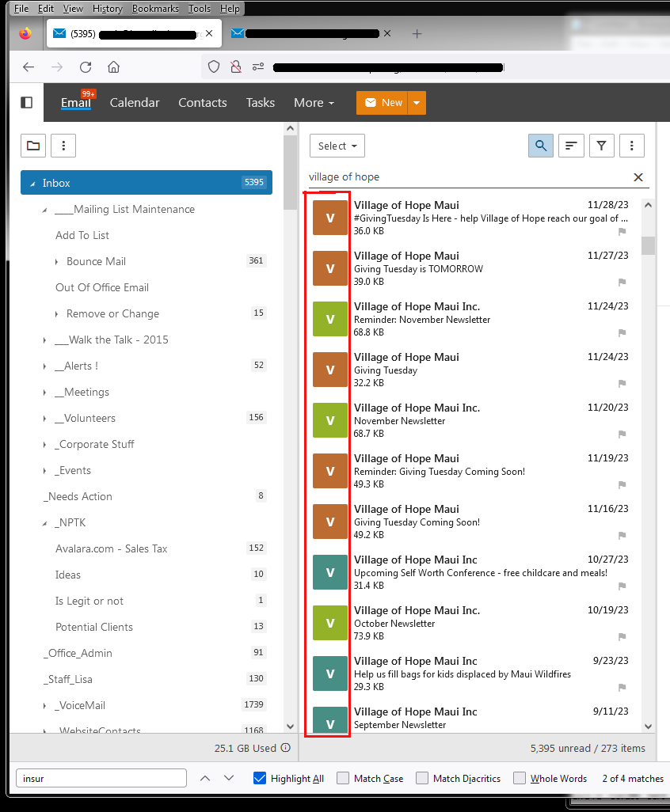Click the search magnifier icon in mail toolbar

tap(541, 146)
